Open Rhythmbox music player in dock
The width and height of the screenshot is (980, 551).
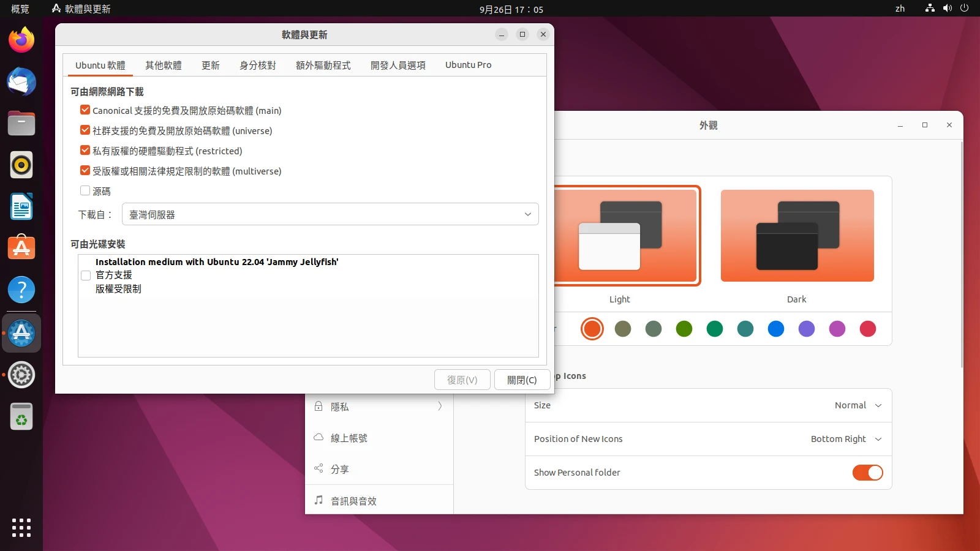[x=21, y=165]
